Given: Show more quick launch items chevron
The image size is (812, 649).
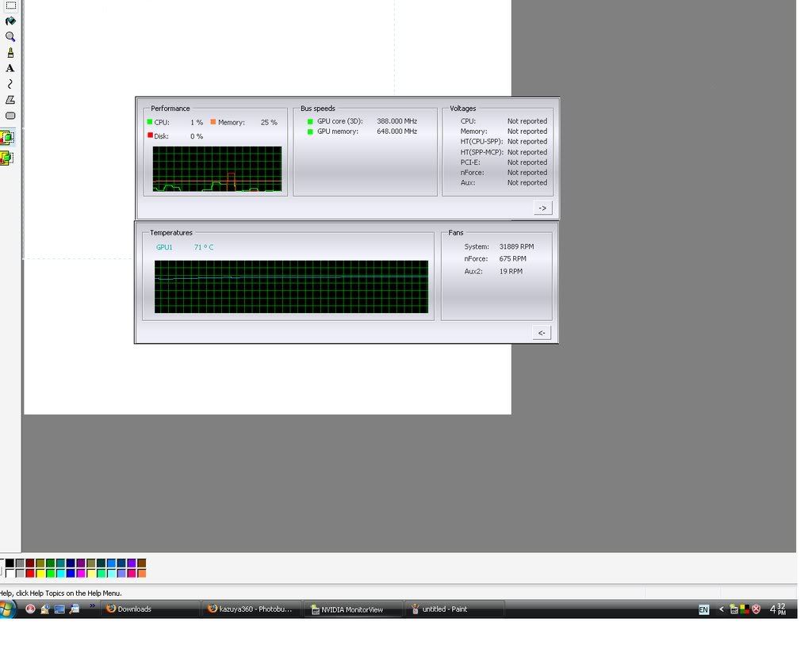Looking at the screenshot, I should coord(92,605).
